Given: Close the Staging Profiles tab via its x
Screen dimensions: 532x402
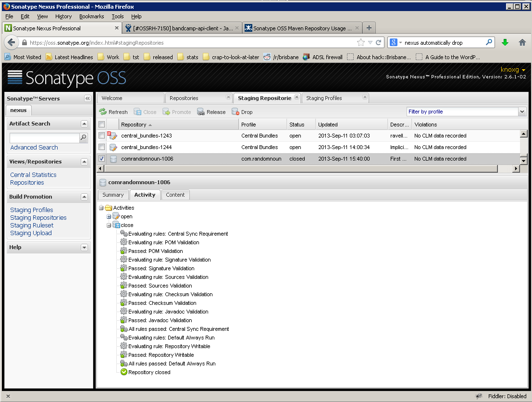Looking at the screenshot, I should pos(365,97).
